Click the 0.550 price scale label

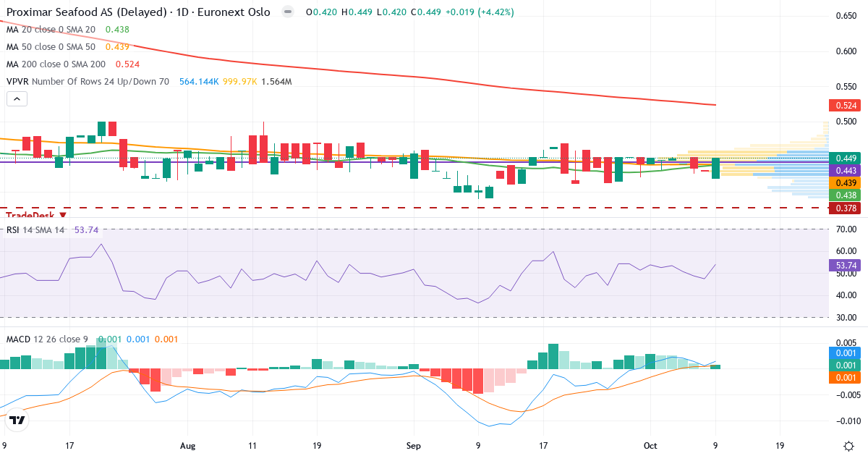coord(845,86)
